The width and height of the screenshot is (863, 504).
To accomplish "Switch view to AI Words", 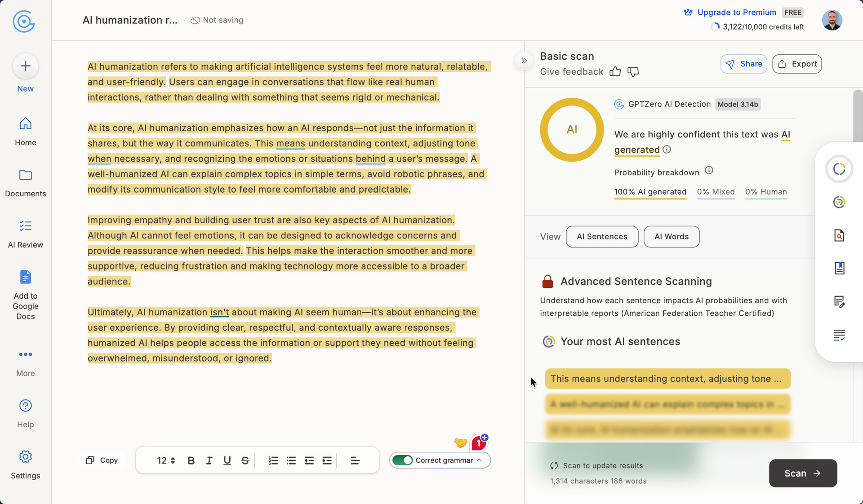I will point(671,237).
